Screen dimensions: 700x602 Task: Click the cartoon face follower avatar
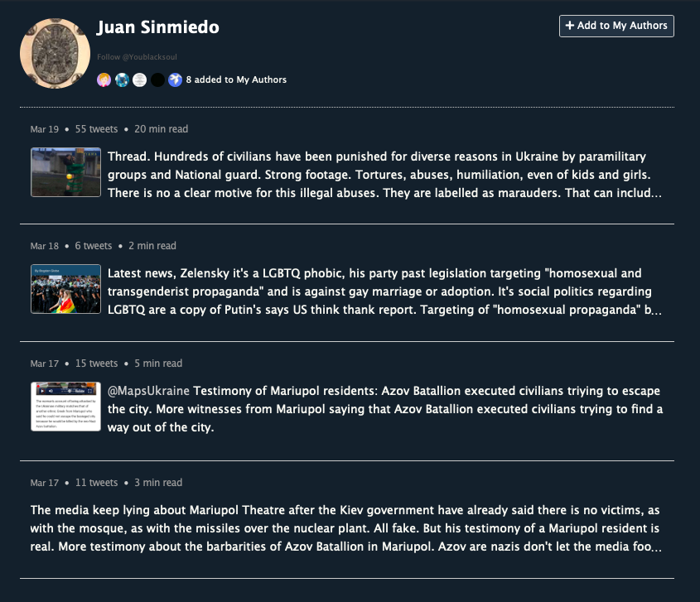point(104,80)
